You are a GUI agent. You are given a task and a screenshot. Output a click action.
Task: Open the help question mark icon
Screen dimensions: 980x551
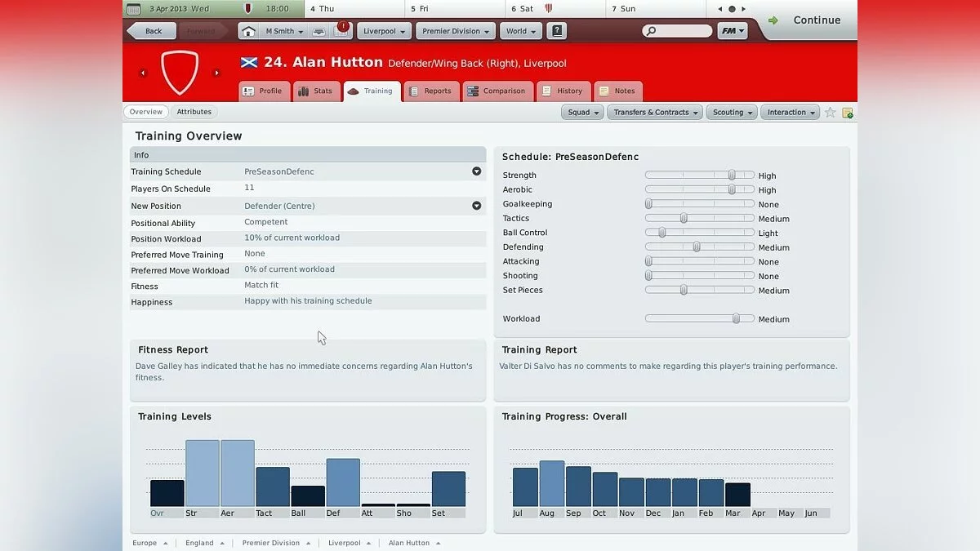557,31
